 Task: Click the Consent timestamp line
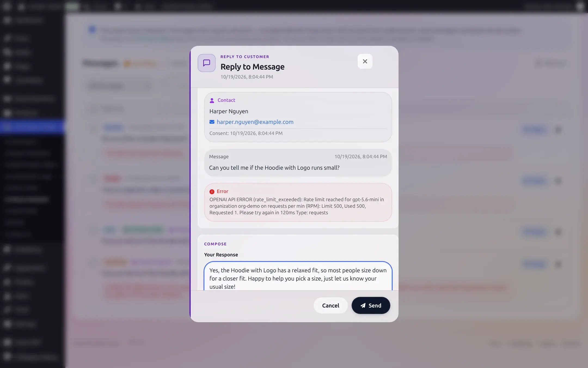coord(246,133)
